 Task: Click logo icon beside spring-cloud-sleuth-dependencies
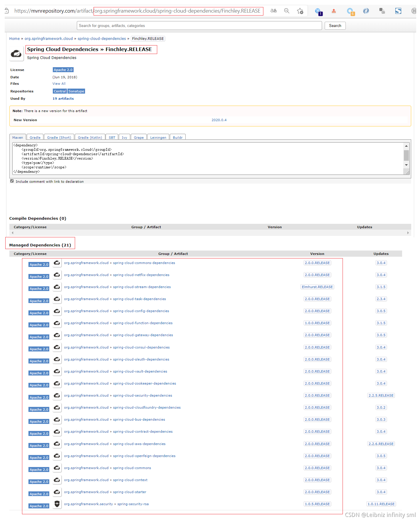(x=57, y=359)
